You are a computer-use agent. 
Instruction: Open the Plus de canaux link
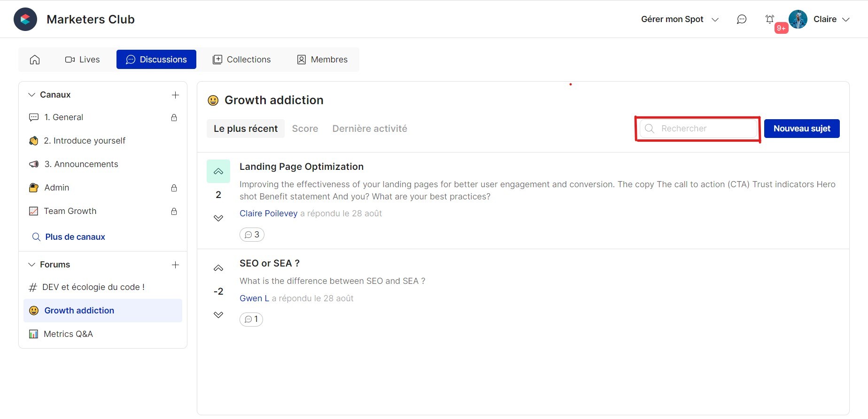point(75,237)
